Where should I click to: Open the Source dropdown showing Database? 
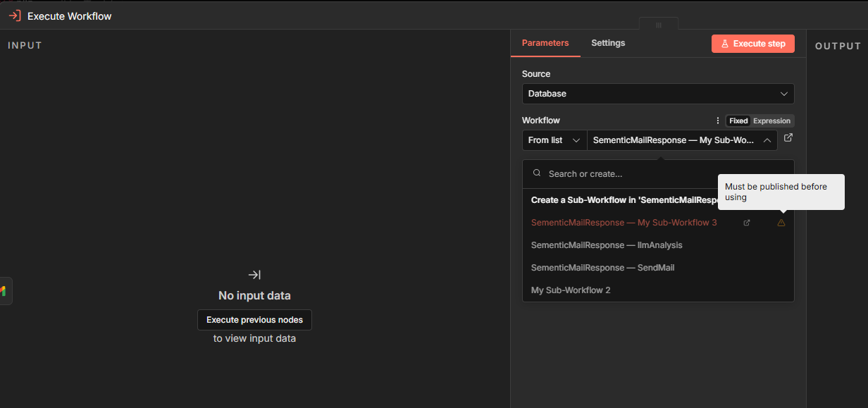pyautogui.click(x=657, y=94)
